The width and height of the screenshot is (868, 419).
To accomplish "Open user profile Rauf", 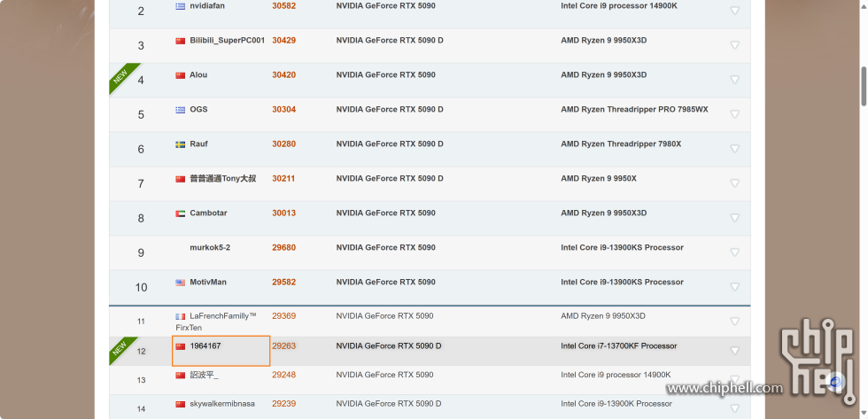I will (198, 144).
